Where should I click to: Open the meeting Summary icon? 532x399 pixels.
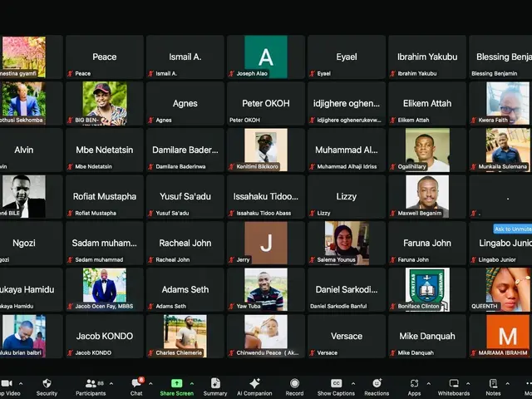pos(215,383)
